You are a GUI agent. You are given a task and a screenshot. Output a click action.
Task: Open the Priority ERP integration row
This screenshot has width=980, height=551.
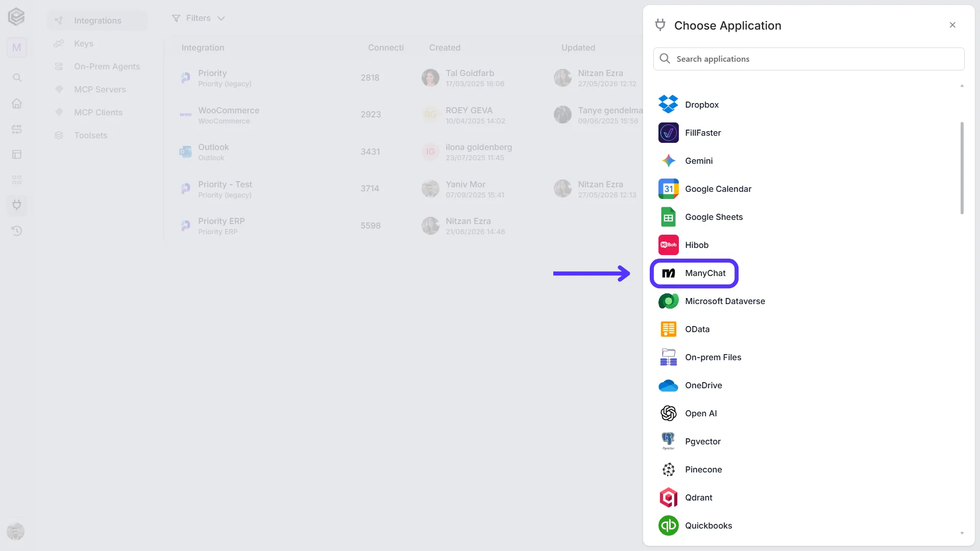click(403, 226)
